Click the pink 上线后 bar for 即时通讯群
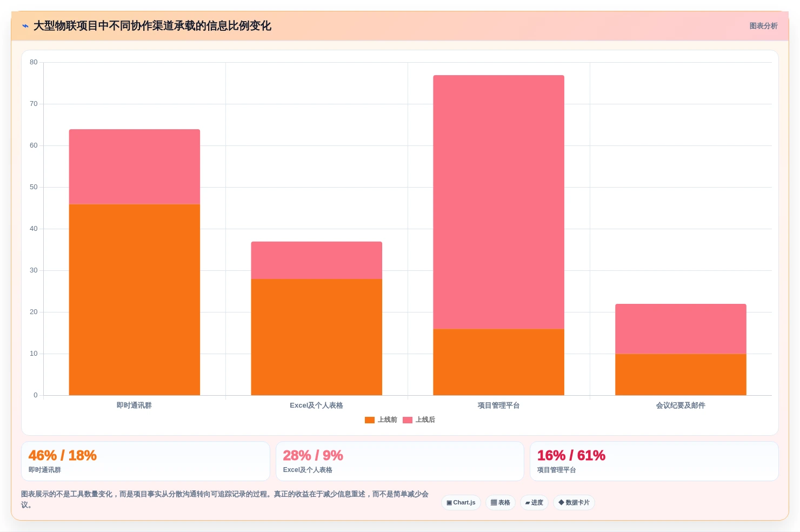This screenshot has width=800, height=532. tap(135, 167)
